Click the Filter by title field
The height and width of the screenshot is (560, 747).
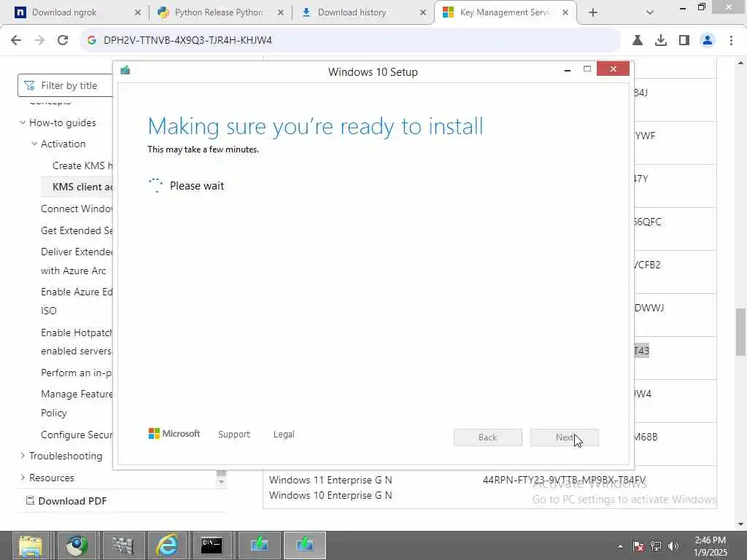tap(65, 86)
